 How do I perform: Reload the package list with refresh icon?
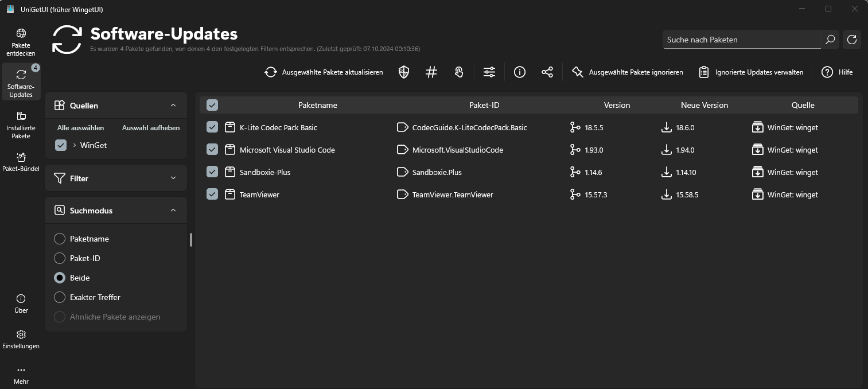pyautogui.click(x=852, y=40)
